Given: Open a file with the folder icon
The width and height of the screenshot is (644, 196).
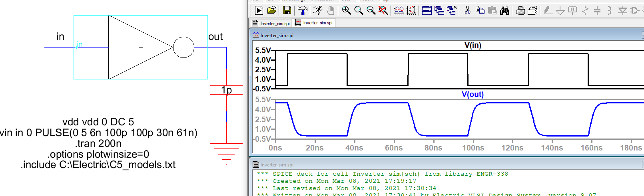Looking at the screenshot, I should pyautogui.click(x=272, y=11).
